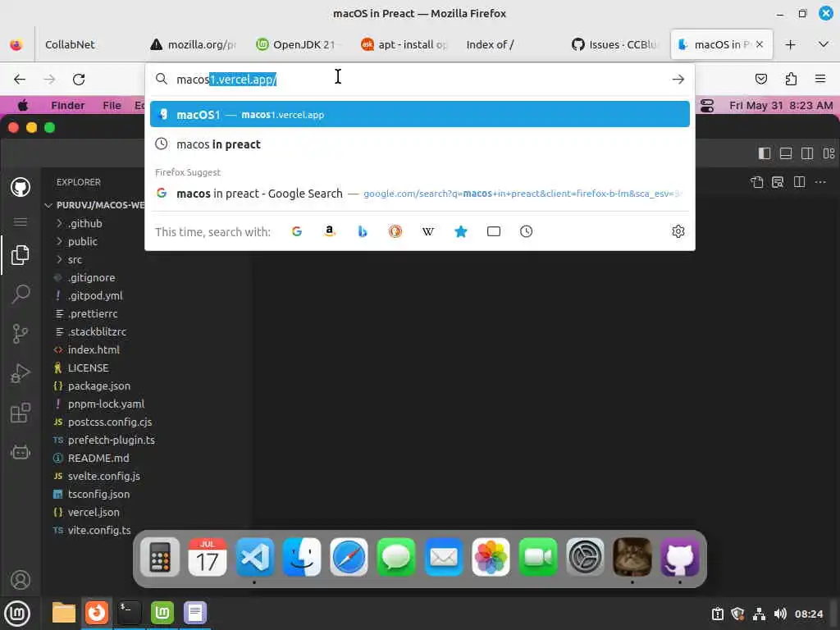Click the Go arrow in address bar
Viewport: 840px width, 630px height.
point(678,80)
